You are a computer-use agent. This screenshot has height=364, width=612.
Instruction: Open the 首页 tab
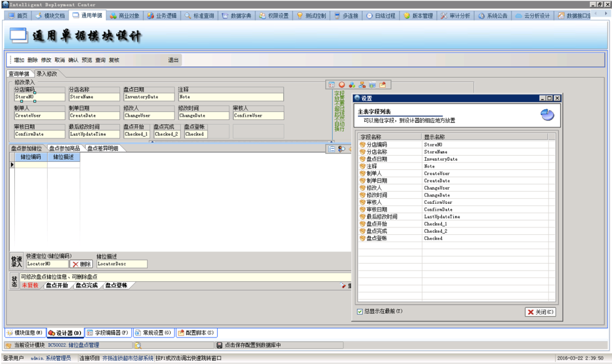point(18,16)
